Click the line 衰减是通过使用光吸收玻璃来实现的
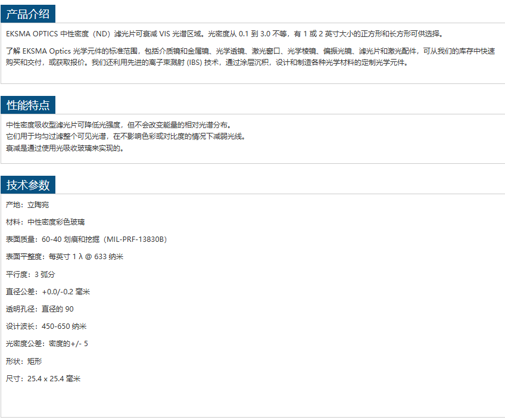This screenshot has width=505, height=420. pos(65,148)
